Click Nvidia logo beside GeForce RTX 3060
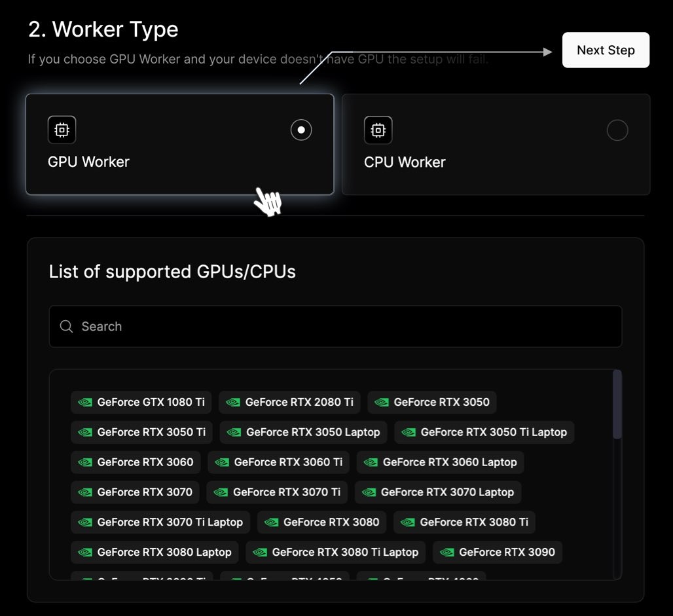The height and width of the screenshot is (616, 673). pyautogui.click(x=85, y=462)
